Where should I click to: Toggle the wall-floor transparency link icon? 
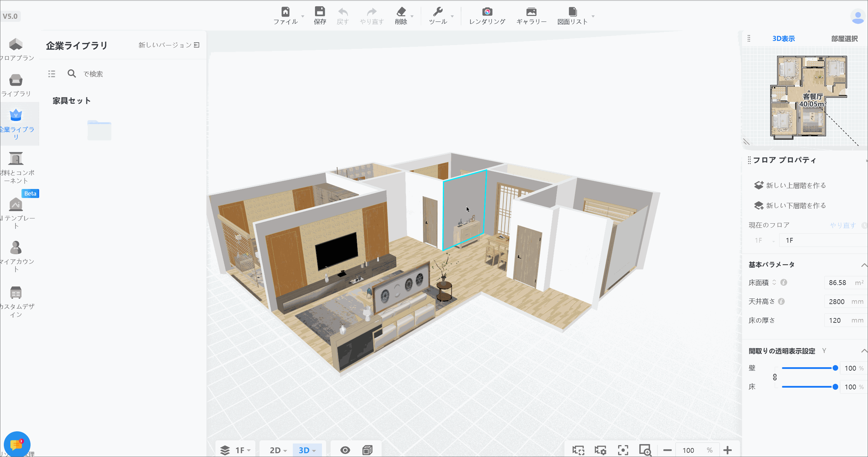pyautogui.click(x=775, y=377)
